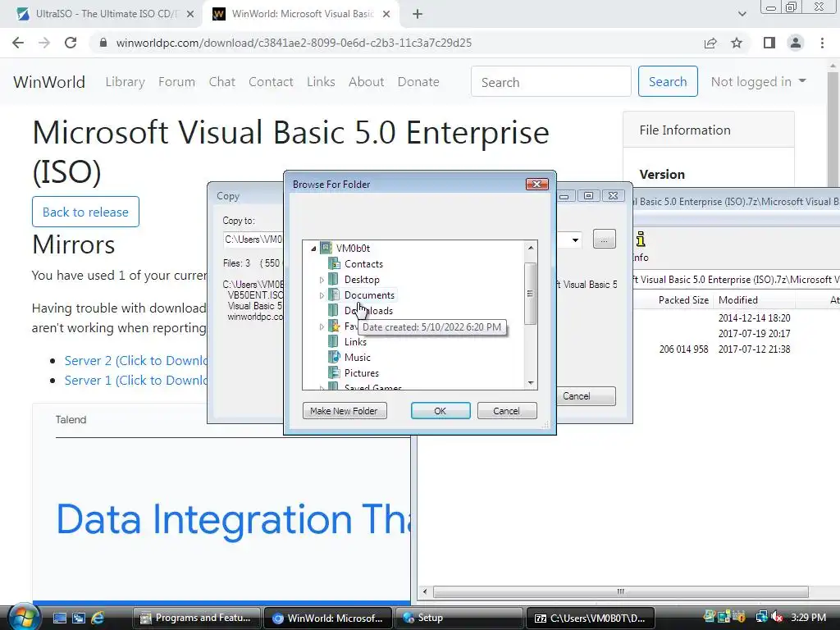The width and height of the screenshot is (840, 630).
Task: Expand the Documents tree node
Action: click(322, 295)
